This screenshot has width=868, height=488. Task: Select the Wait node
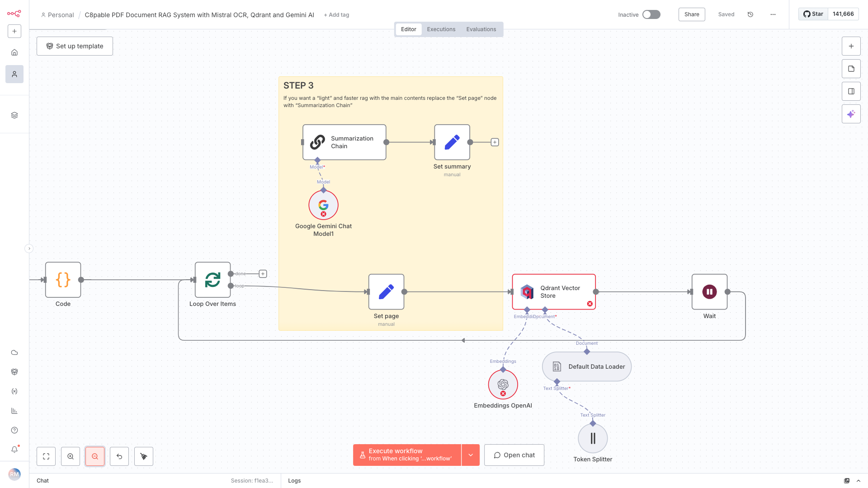(x=709, y=292)
